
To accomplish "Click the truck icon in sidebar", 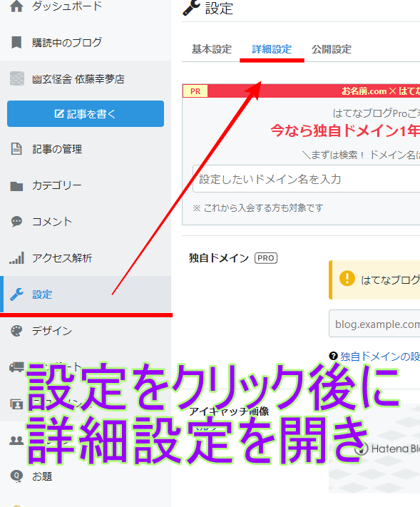I will 16,367.
